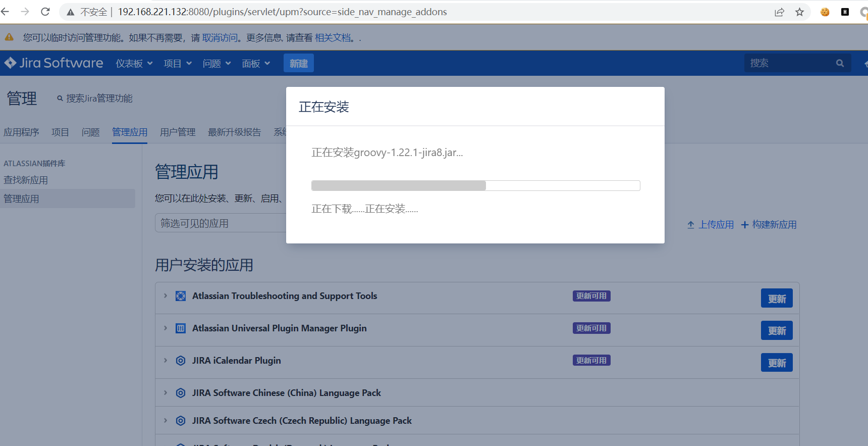Switch to the 问题 admin tab

tap(91, 132)
